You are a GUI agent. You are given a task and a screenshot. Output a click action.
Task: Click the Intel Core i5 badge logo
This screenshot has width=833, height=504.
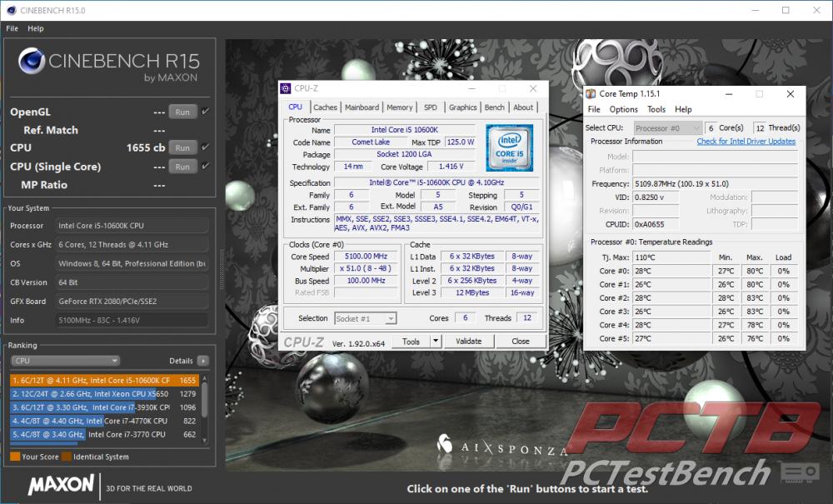[509, 147]
